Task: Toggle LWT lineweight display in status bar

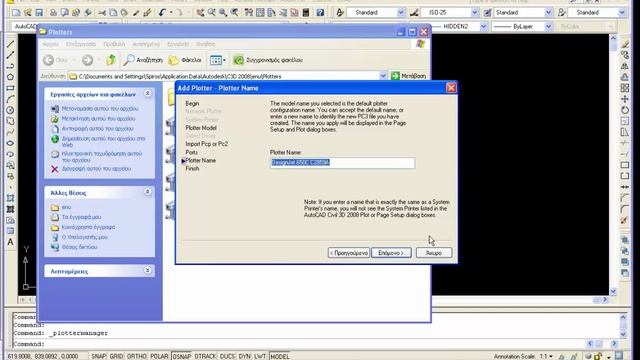Action: click(x=260, y=356)
